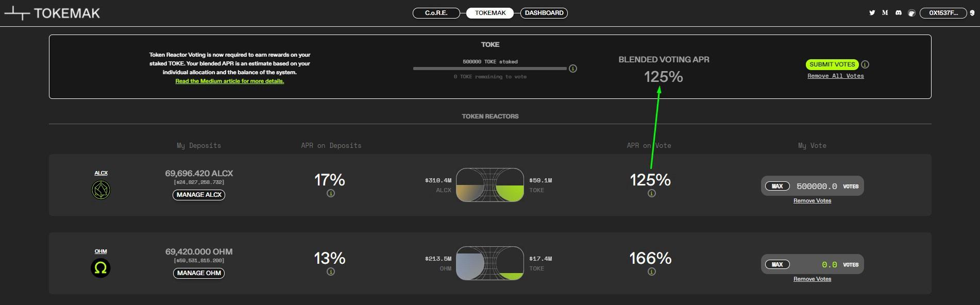980x305 pixels.
Task: Click the OHM 13% deposit APR value
Action: (330, 258)
